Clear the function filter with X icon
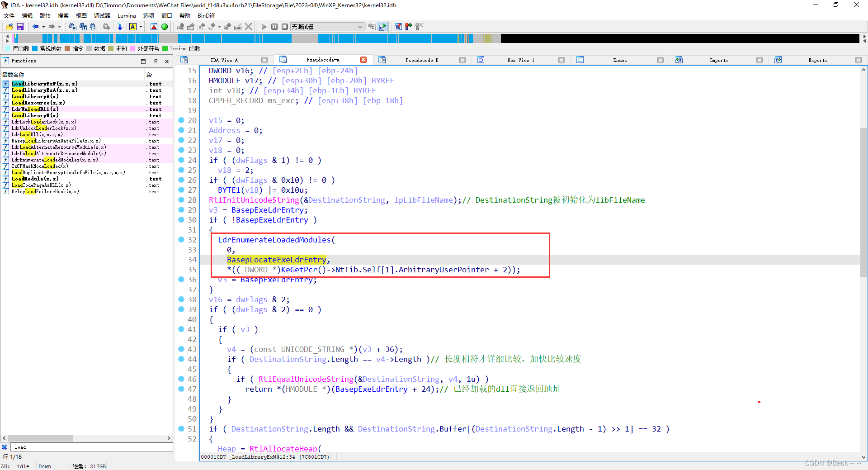 pyautogui.click(x=5, y=447)
